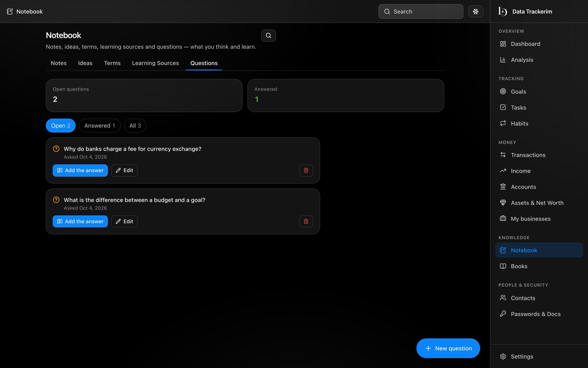Switch to the Notes tab
The width and height of the screenshot is (588, 368).
click(58, 63)
